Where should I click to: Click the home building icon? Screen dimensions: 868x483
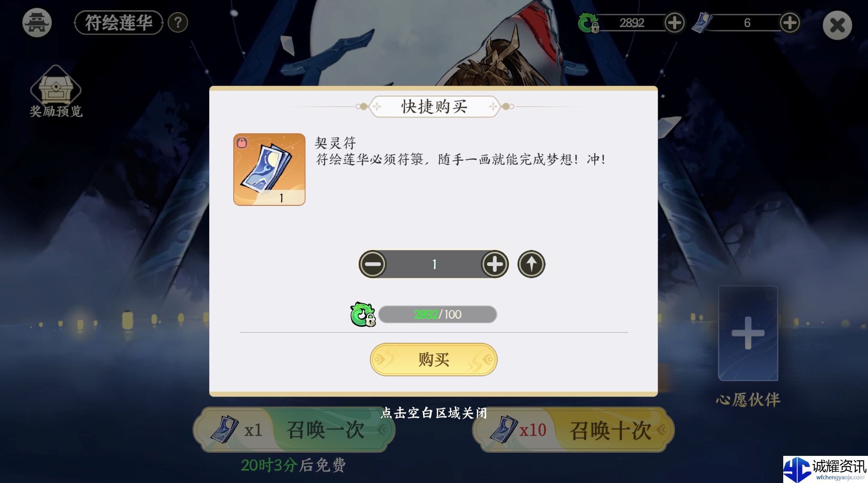pyautogui.click(x=37, y=23)
